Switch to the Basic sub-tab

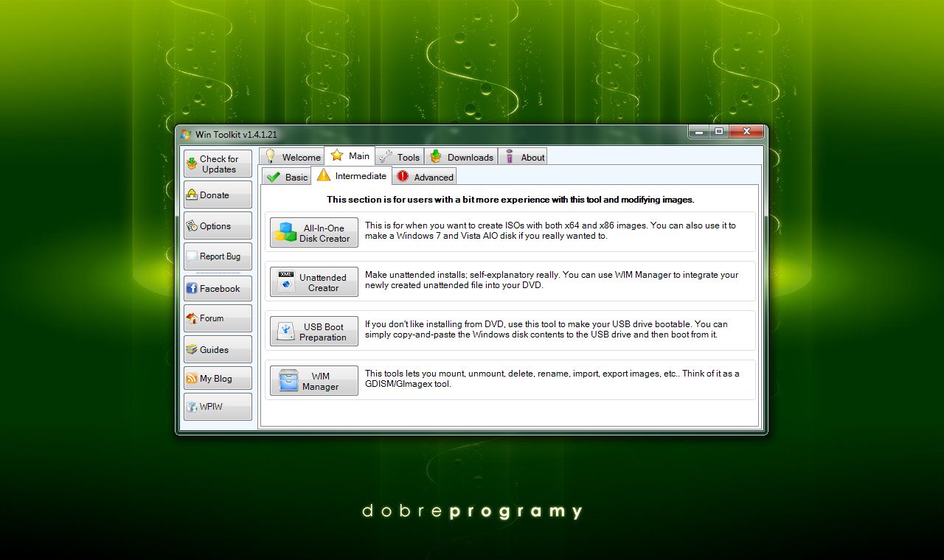(x=286, y=177)
